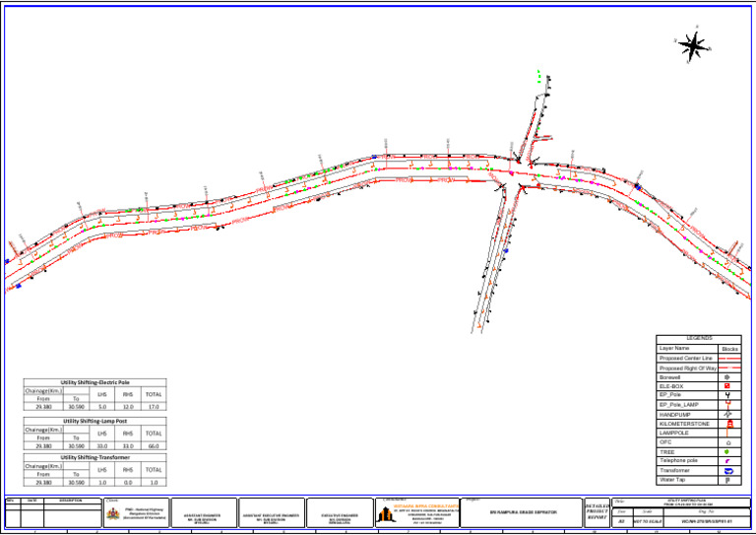Image resolution: width=756 pixels, height=535 pixels.
Task: Click the north arrow compass symbol
Action: tap(693, 46)
